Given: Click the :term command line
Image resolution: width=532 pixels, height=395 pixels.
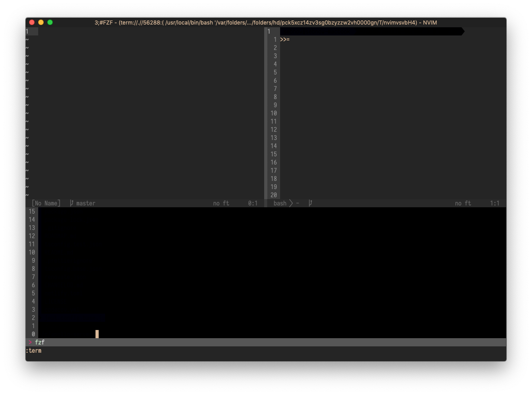Looking at the screenshot, I should (x=266, y=350).
